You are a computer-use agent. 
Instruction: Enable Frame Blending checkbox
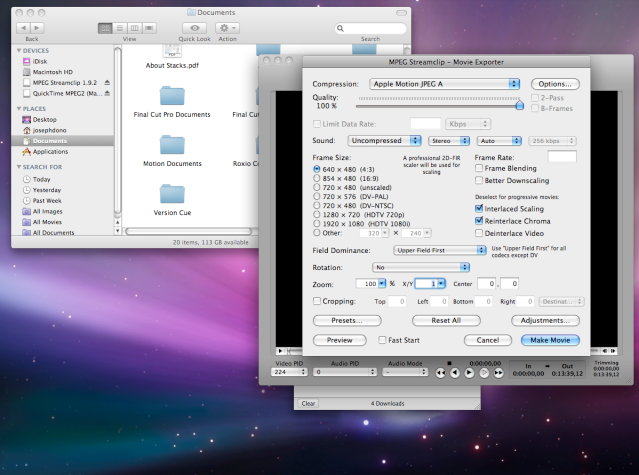click(x=479, y=168)
